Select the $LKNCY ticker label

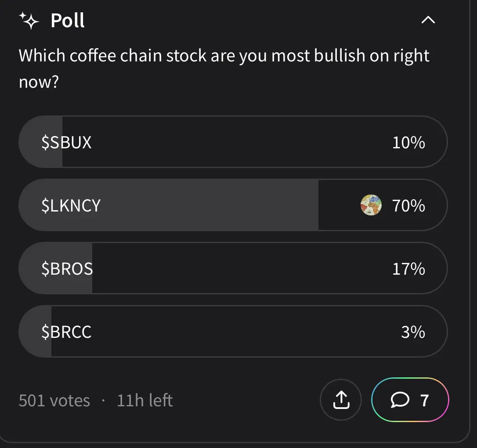pos(71,205)
